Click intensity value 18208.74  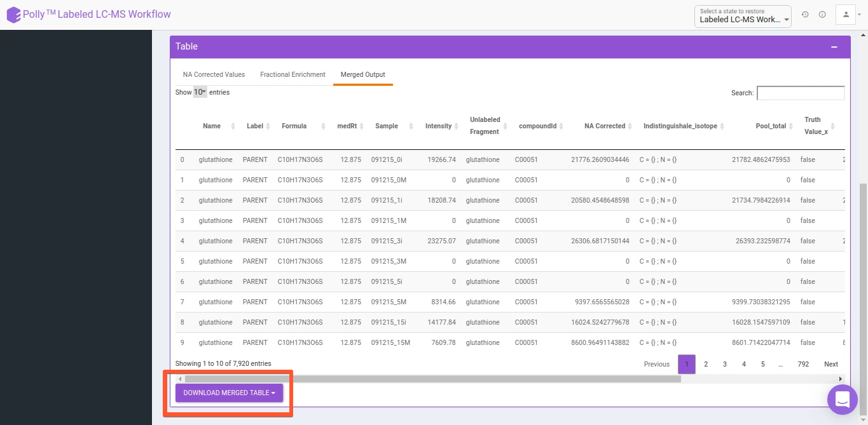pyautogui.click(x=442, y=200)
